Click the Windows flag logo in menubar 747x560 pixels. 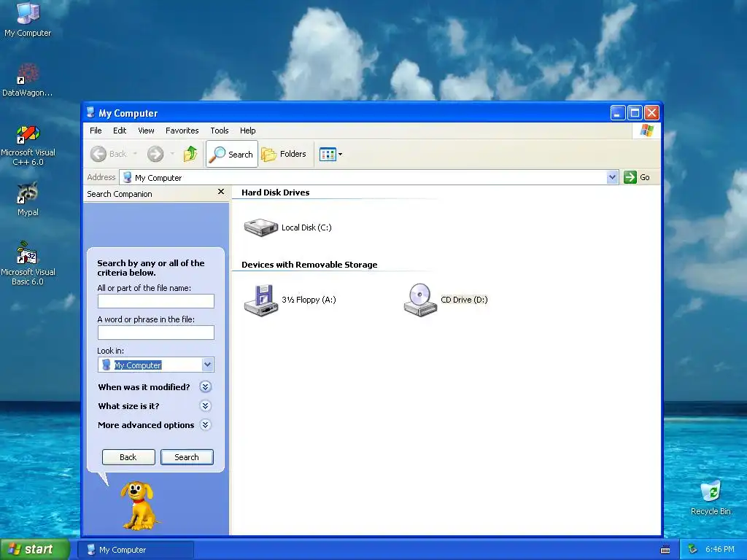[x=647, y=131]
